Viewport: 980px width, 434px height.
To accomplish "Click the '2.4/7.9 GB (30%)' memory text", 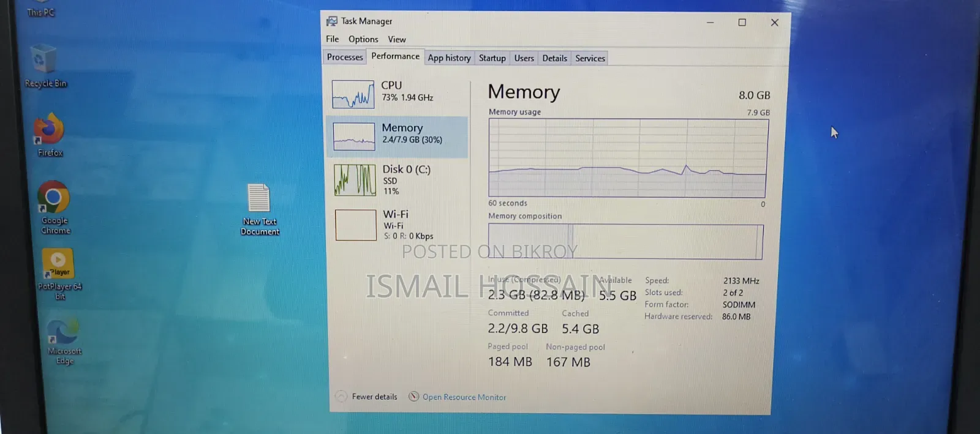I will click(x=412, y=140).
